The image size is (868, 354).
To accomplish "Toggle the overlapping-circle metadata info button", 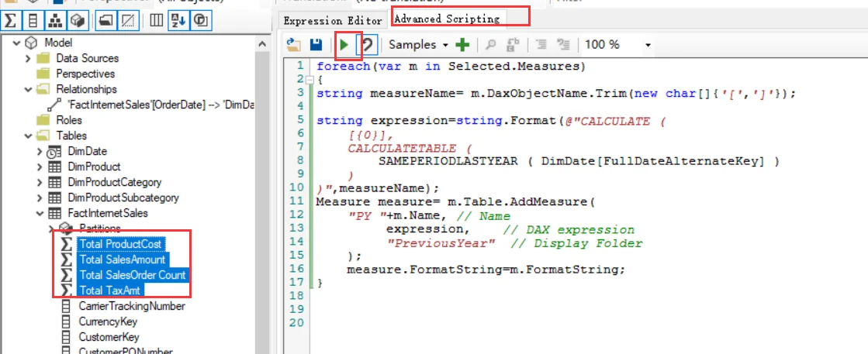I will pyautogui.click(x=200, y=21).
